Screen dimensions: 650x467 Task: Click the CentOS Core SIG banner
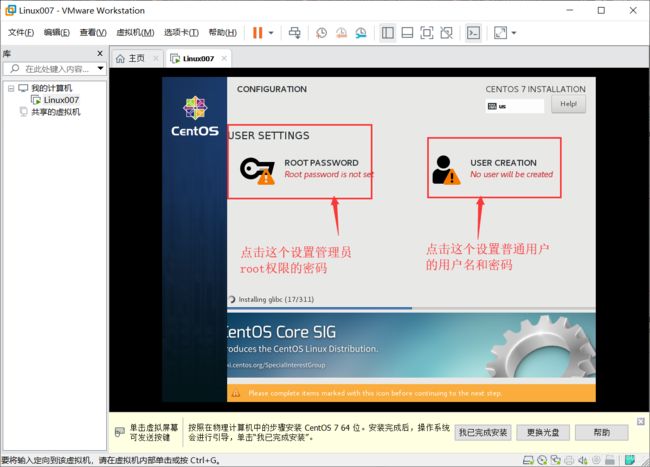411,345
